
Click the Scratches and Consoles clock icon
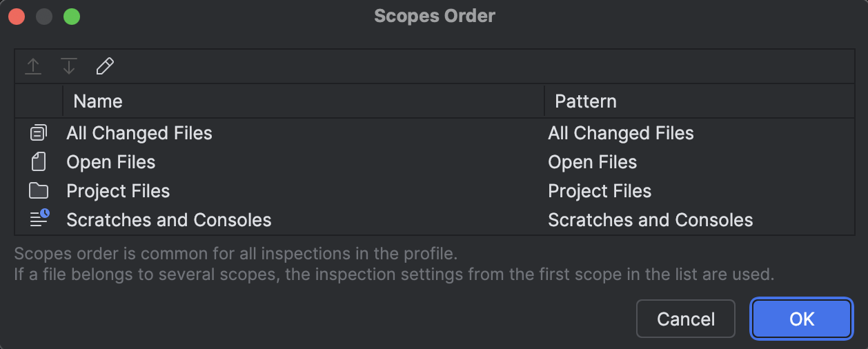(39, 219)
